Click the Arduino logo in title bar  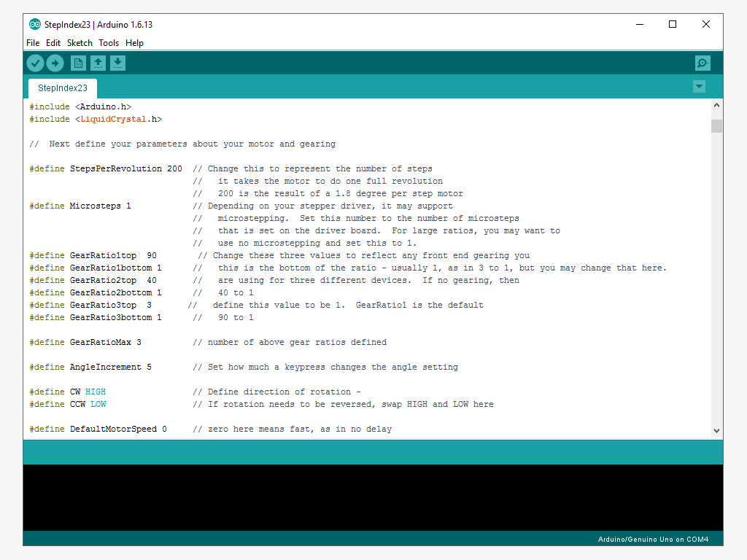click(x=34, y=24)
